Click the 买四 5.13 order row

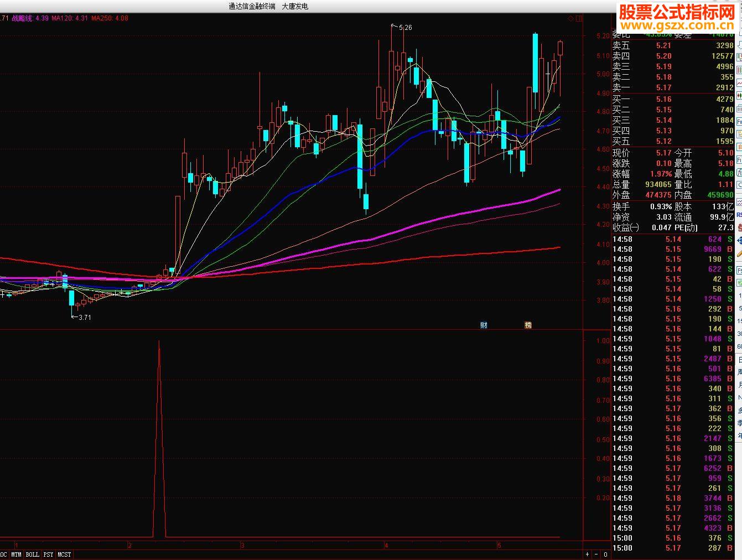[673, 131]
